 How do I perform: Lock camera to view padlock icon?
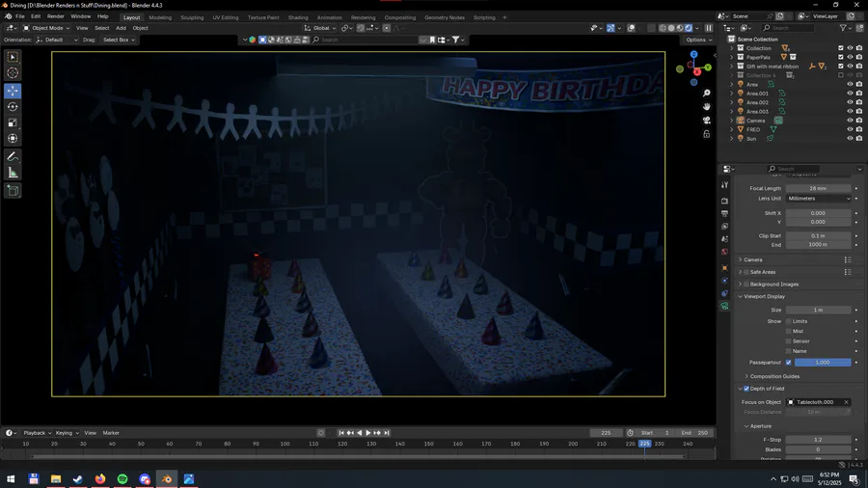tap(706, 134)
